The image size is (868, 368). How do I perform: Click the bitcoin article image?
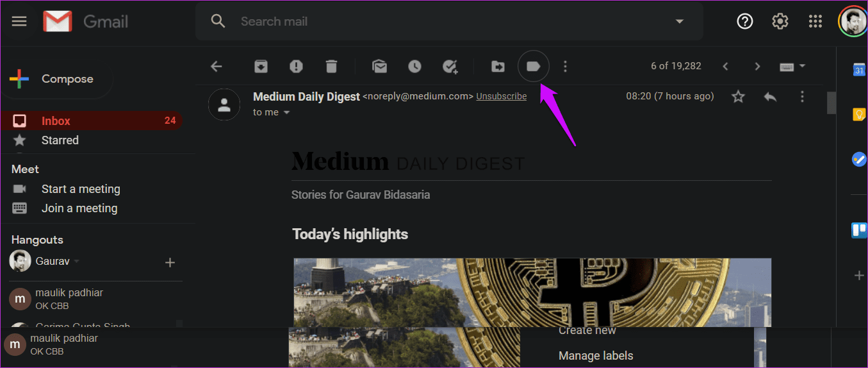pyautogui.click(x=532, y=292)
